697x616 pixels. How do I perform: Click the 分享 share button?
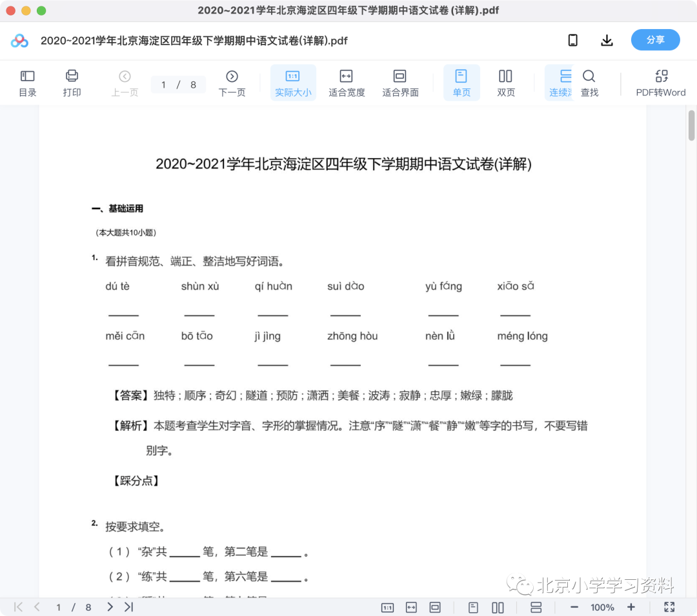(655, 40)
